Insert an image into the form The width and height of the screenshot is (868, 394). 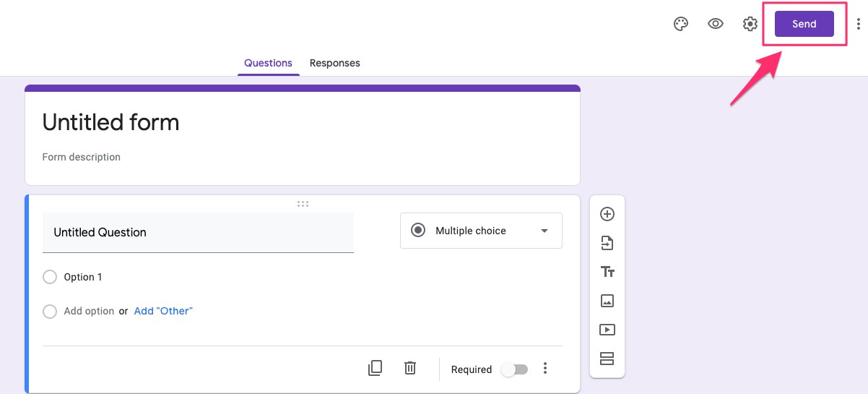[607, 301]
